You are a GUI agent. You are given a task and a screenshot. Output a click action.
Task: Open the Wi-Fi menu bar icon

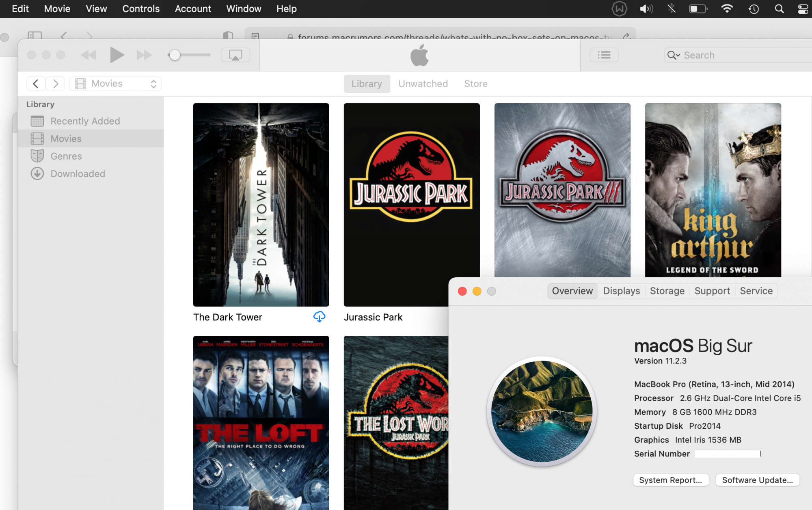click(727, 9)
